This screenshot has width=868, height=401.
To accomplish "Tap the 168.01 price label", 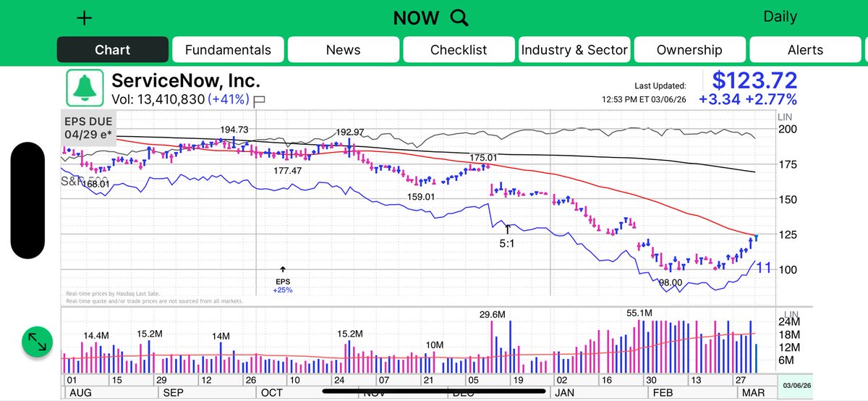I will tap(95, 185).
